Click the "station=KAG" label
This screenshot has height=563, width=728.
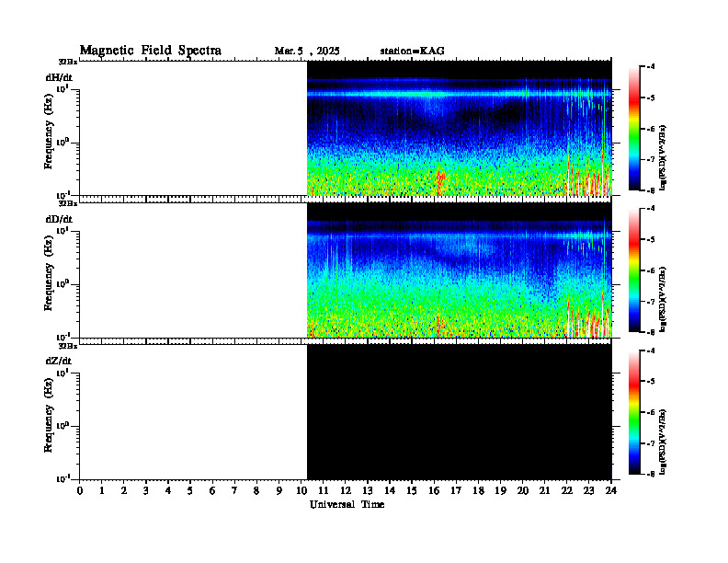tap(413, 52)
